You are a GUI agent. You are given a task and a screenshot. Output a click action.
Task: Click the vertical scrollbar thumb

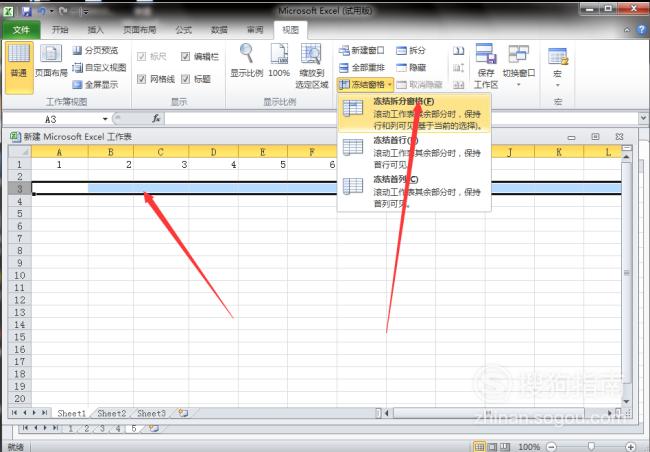click(x=626, y=272)
